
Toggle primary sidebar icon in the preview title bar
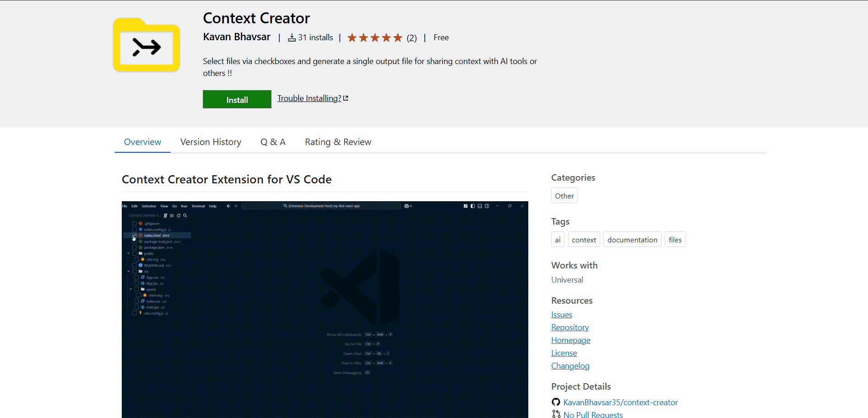coord(472,206)
